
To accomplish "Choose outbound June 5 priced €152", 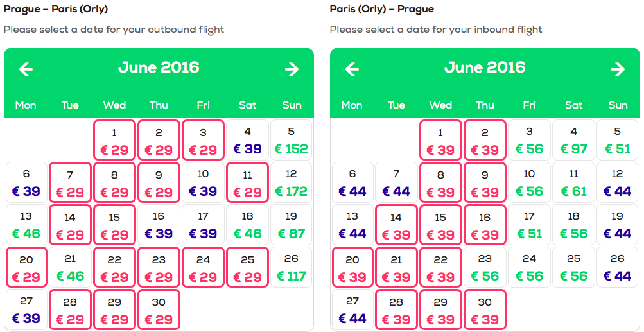I will tap(292, 140).
